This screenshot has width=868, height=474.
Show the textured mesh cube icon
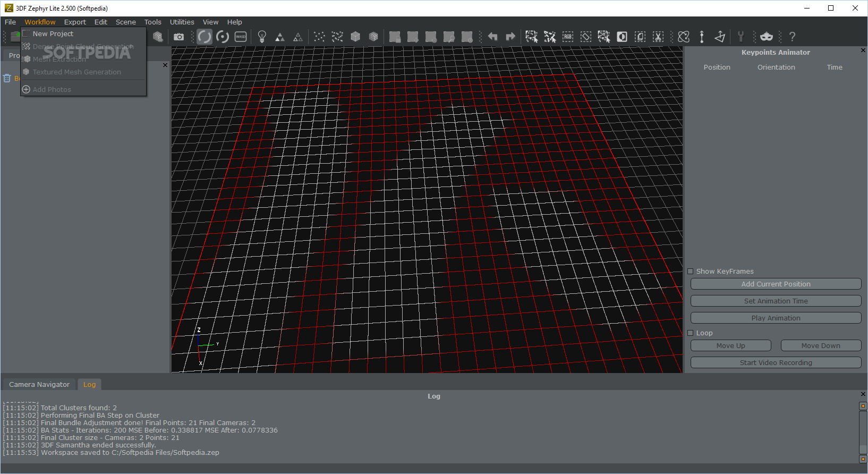click(373, 37)
